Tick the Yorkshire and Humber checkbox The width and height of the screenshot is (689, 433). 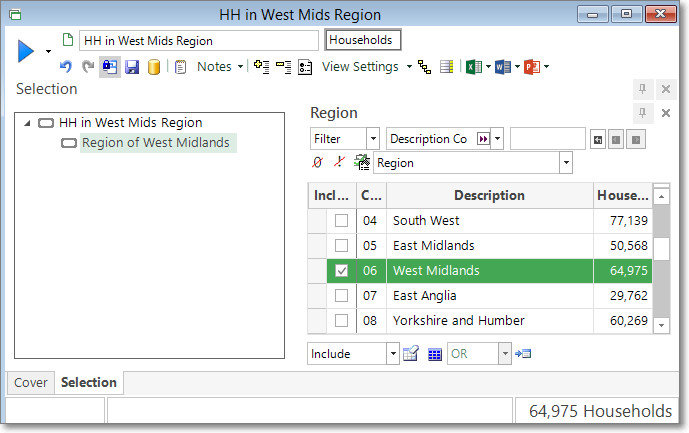tap(341, 321)
